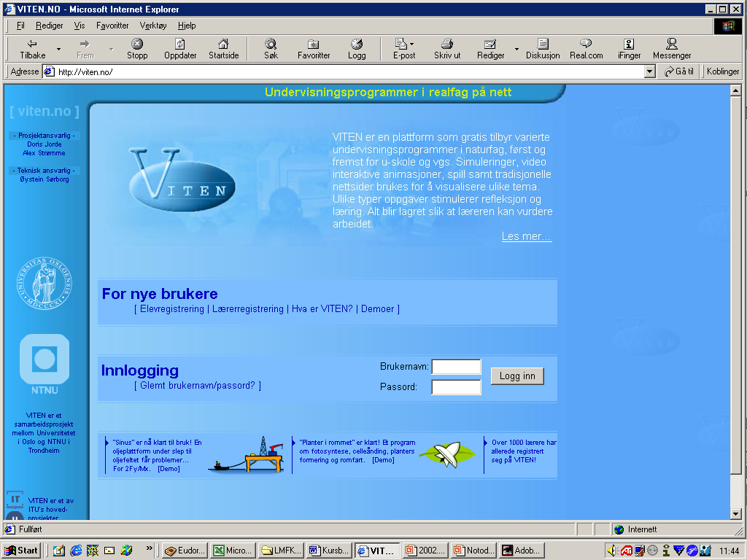Click the Les mer... link
This screenshot has height=560, width=747.
click(x=526, y=237)
